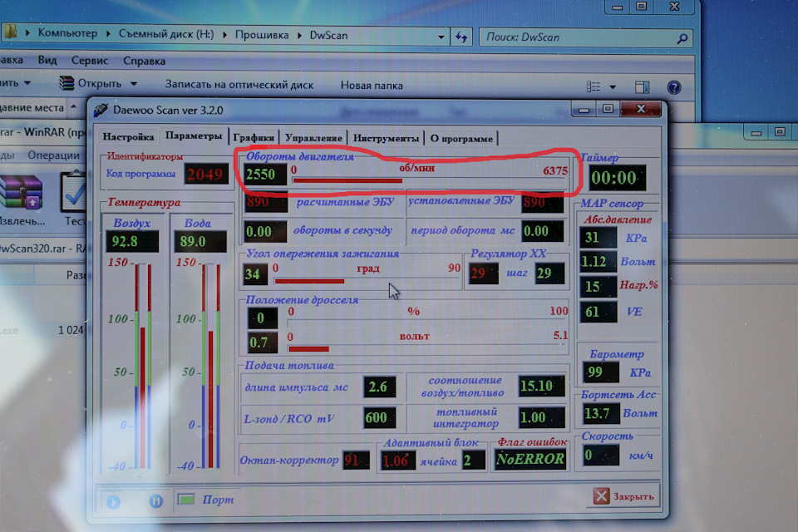Open the Сервис menu in Explorer

point(90,61)
